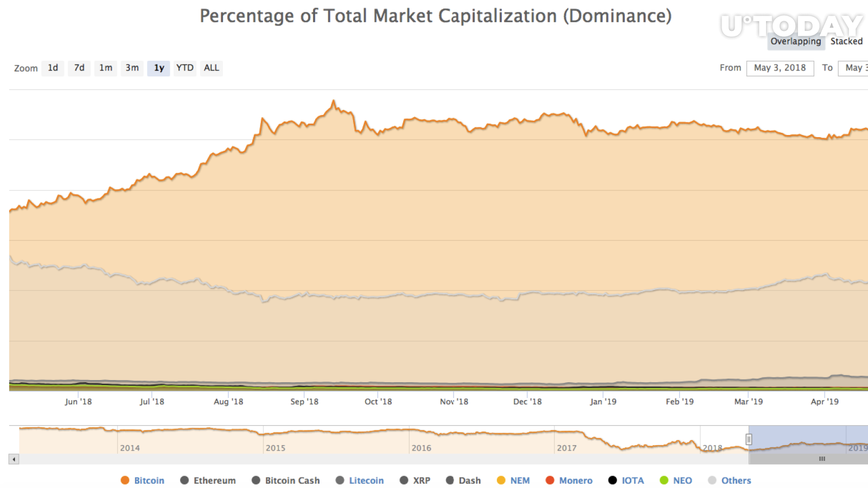
Task: Click 2017 in the navigator timeline
Action: 566,448
